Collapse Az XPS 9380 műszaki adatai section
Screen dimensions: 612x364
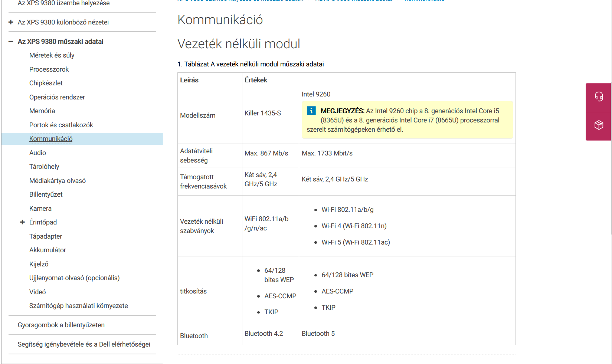[x=11, y=42]
